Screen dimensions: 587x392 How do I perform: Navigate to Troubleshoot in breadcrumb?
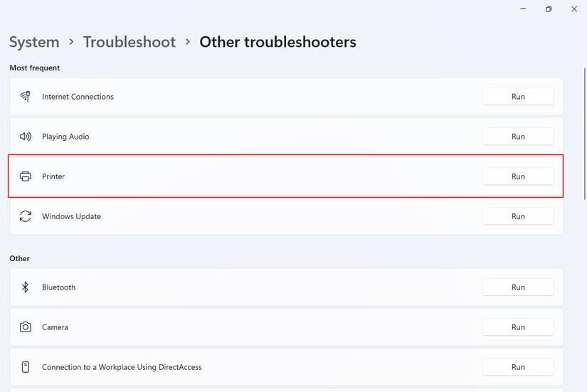point(129,42)
